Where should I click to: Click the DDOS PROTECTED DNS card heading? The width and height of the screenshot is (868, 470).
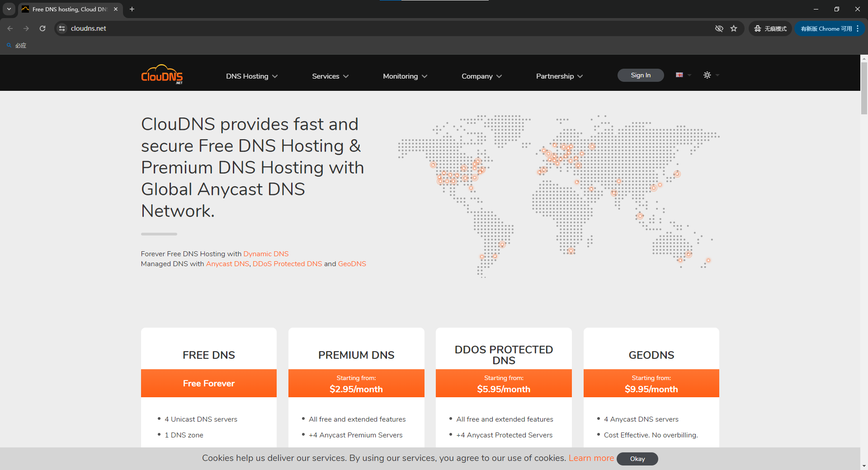(x=504, y=355)
